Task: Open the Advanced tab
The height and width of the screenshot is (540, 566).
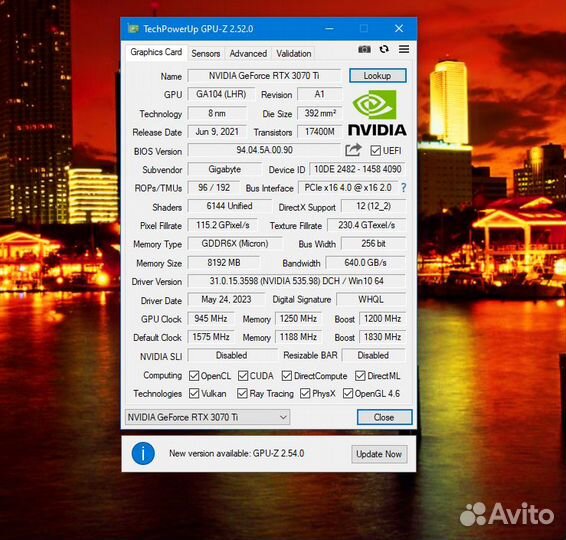Action: click(x=248, y=53)
